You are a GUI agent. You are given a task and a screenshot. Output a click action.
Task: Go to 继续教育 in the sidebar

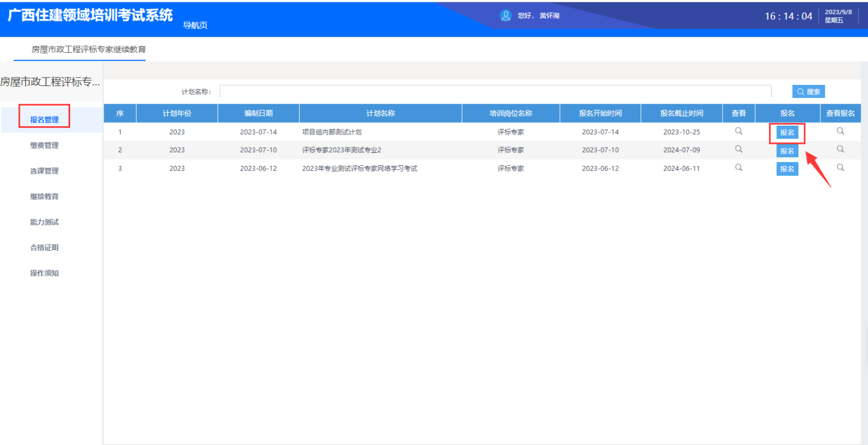(44, 196)
